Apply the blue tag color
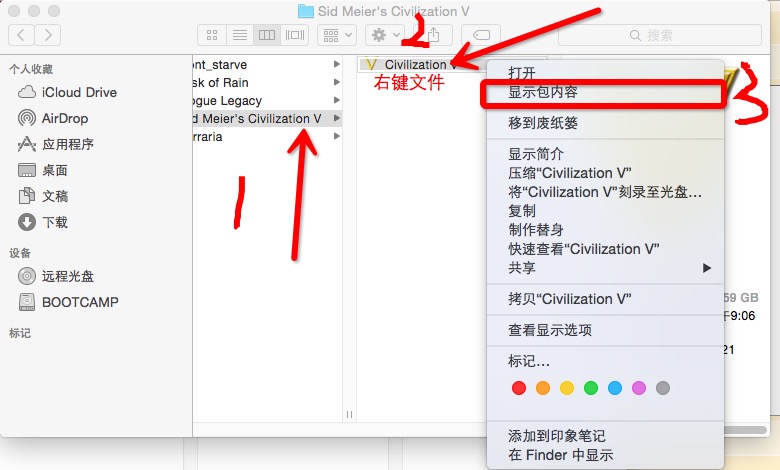 pos(615,388)
